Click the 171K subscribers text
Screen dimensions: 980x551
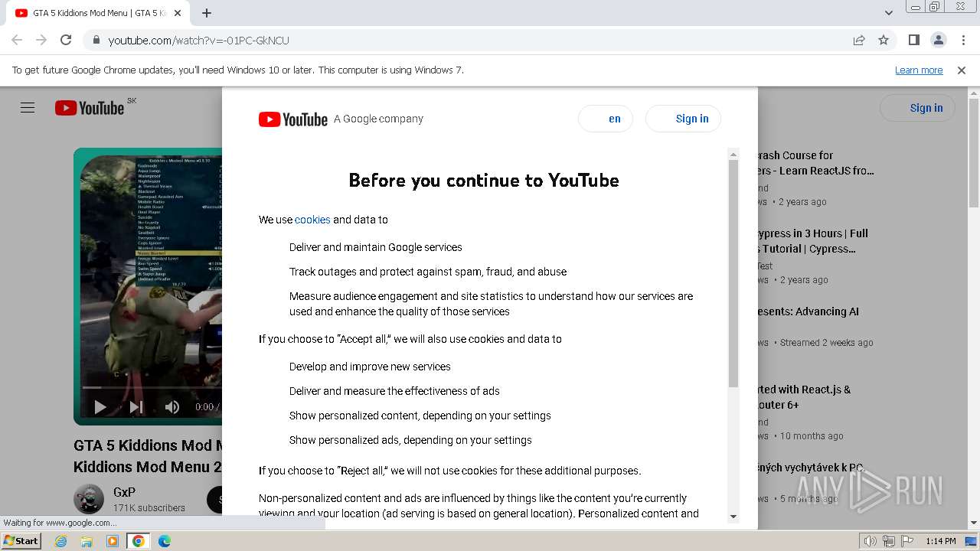pos(149,508)
